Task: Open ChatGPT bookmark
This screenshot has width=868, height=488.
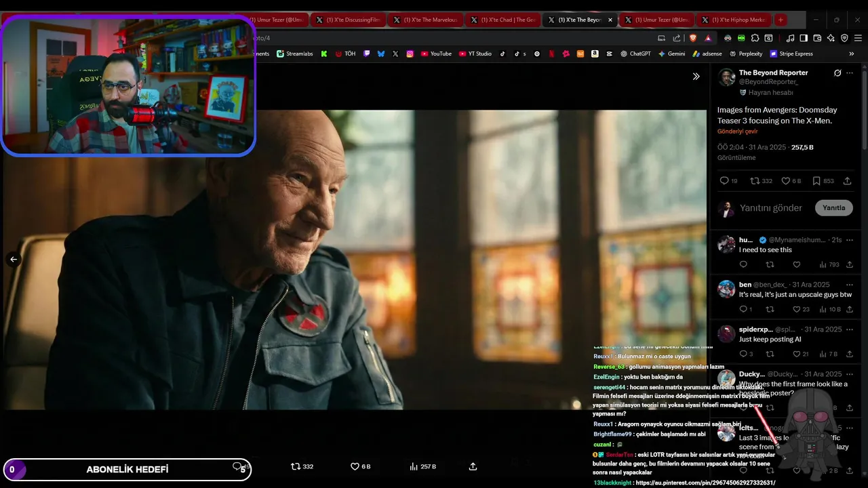Action: 635,54
